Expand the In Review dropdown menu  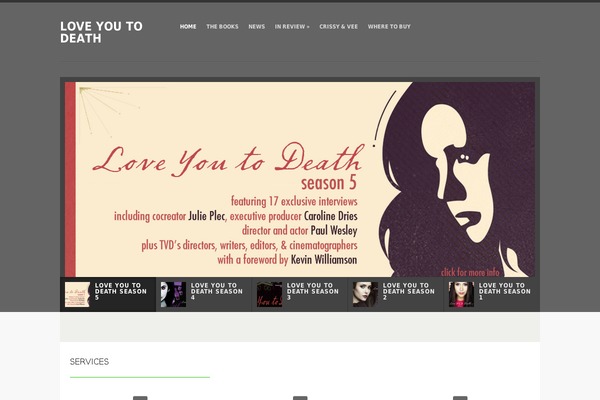click(x=292, y=26)
